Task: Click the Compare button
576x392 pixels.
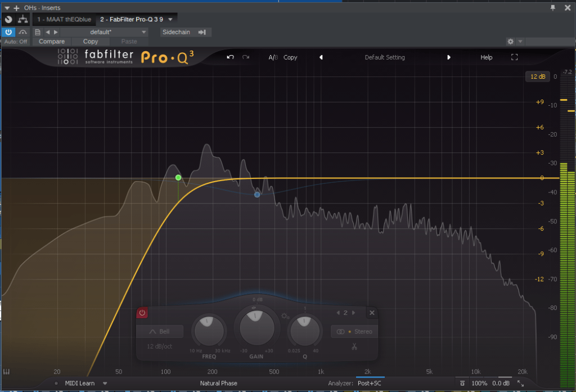Action: pyautogui.click(x=52, y=42)
